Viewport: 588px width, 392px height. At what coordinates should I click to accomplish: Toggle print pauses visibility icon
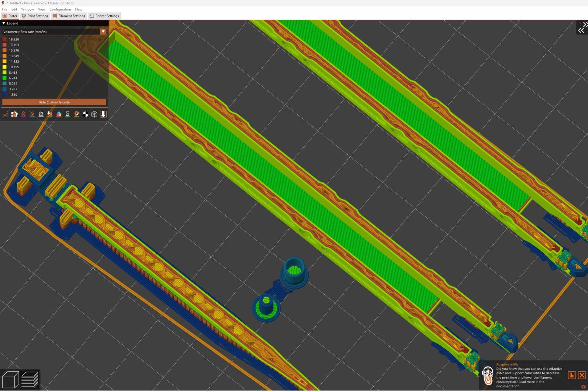(x=68, y=114)
